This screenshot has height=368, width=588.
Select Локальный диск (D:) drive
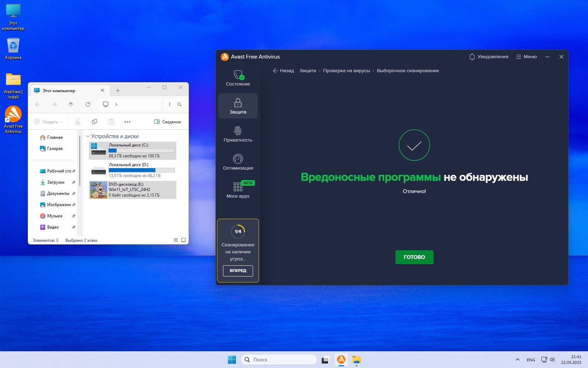point(133,170)
